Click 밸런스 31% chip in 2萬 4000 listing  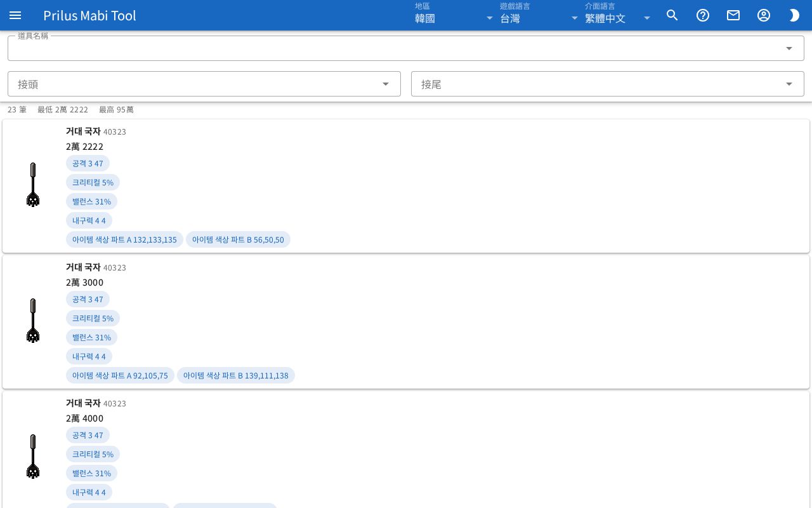(x=91, y=473)
